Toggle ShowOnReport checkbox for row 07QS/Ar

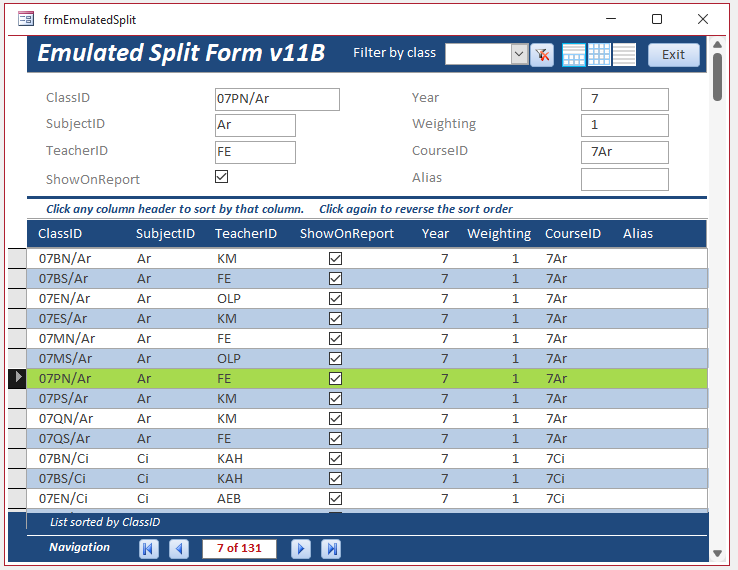click(x=335, y=438)
